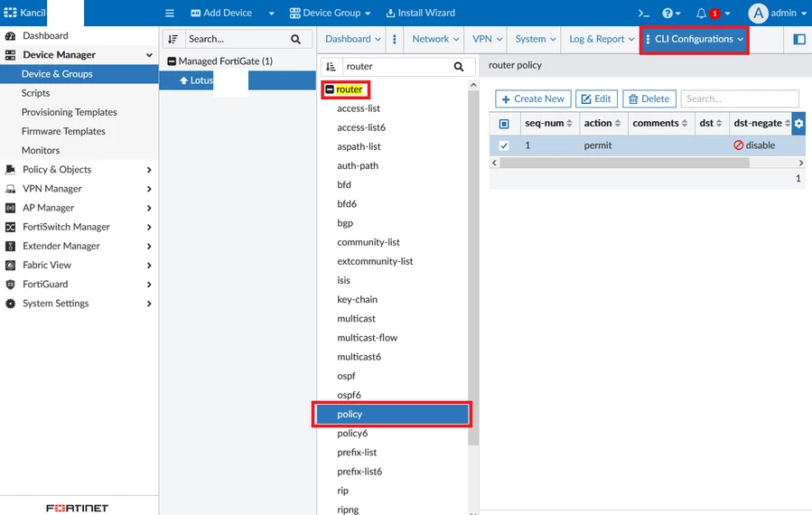Open the admin account dropdown
Viewport: 812px width, 515px height.
pyautogui.click(x=803, y=14)
